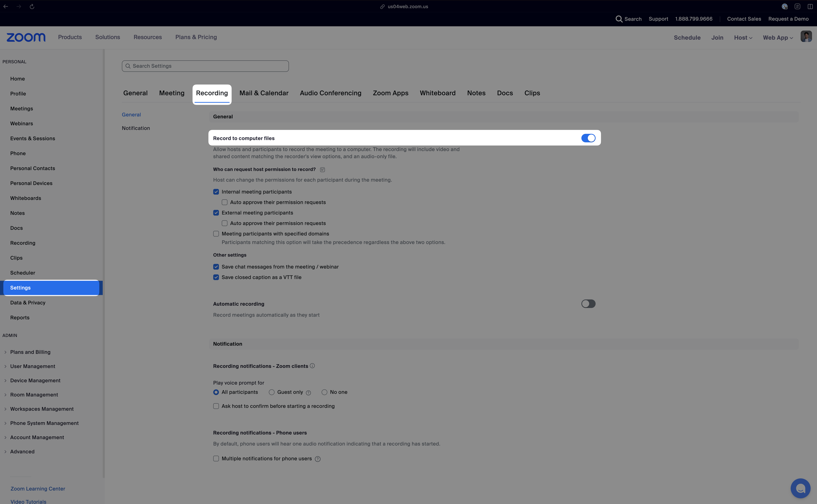
Task: Enable the Automatic recording toggle
Action: tap(588, 304)
